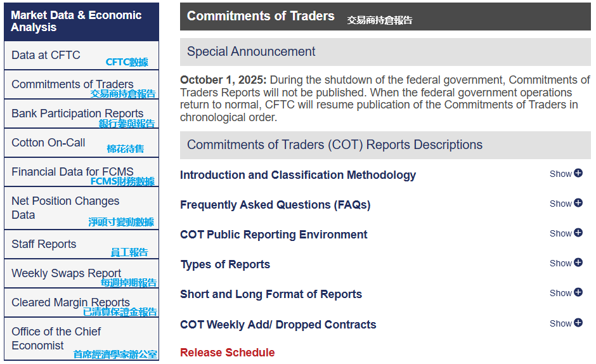Click plus icon next to Types of Reports
The width and height of the screenshot is (596, 364).
point(578,263)
